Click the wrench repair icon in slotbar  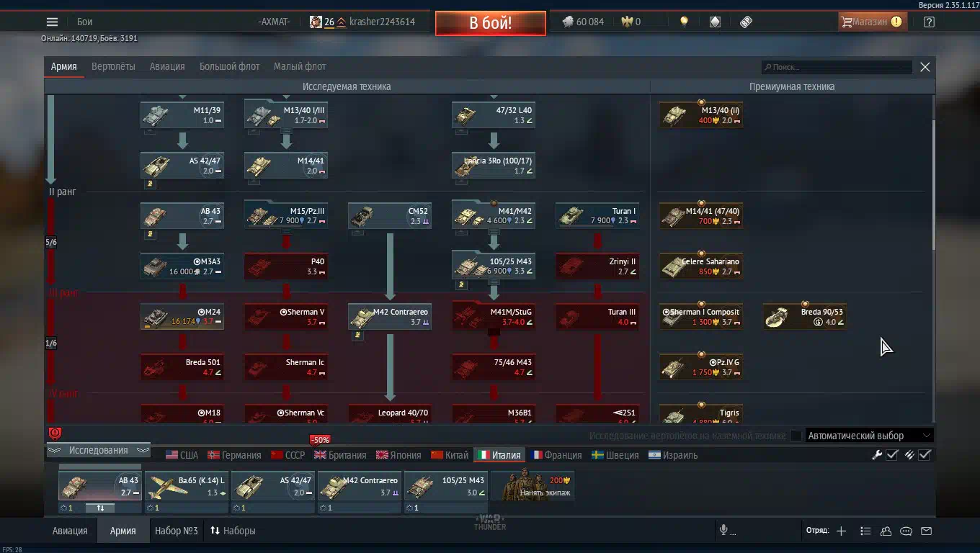pos(877,454)
